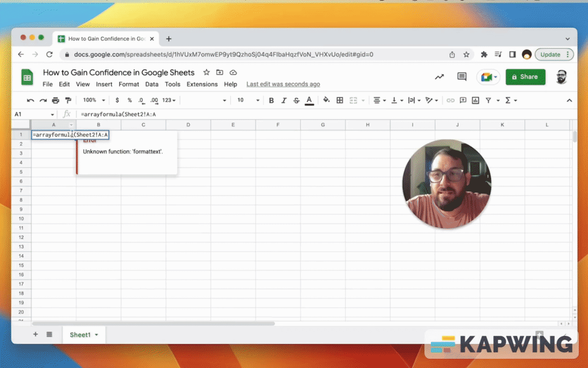Click 'Last edit was seconds ago' link
Image resolution: width=588 pixels, height=368 pixels.
coord(283,84)
